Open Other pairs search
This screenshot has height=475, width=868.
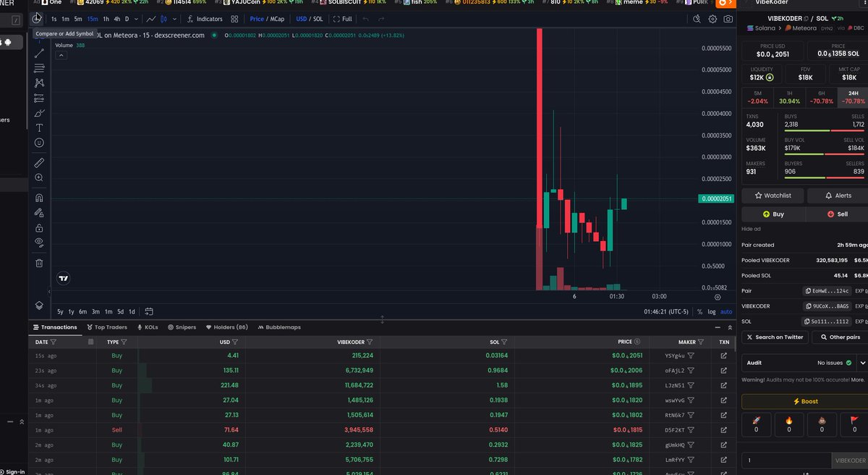[x=840, y=337]
